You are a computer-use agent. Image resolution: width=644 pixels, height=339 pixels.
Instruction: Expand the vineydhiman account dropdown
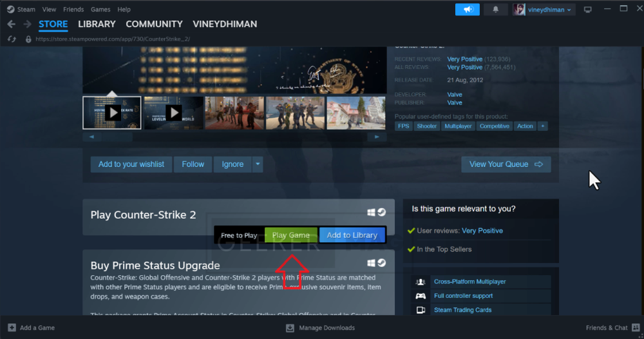(x=549, y=10)
